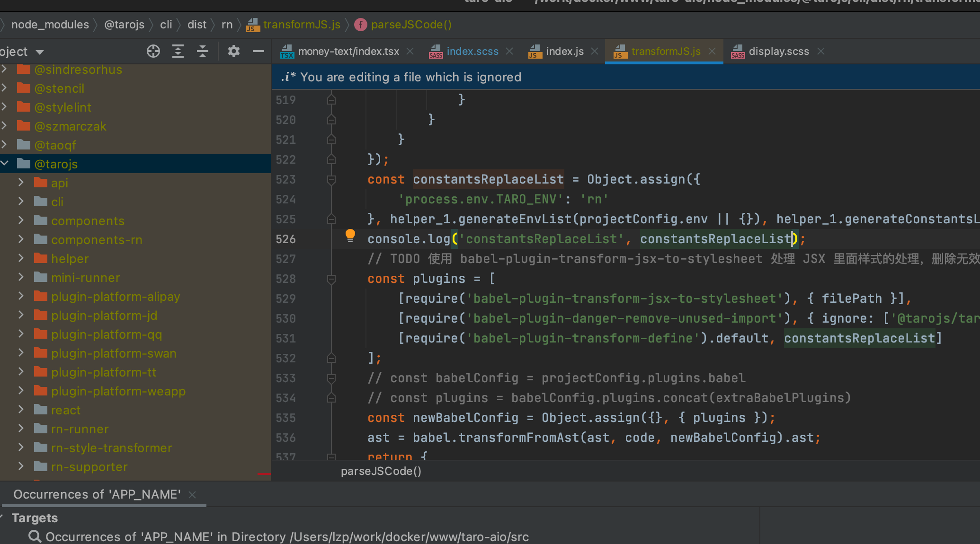This screenshot has width=980, height=544.
Task: Select the rn breadcrumb item
Action: coord(226,25)
